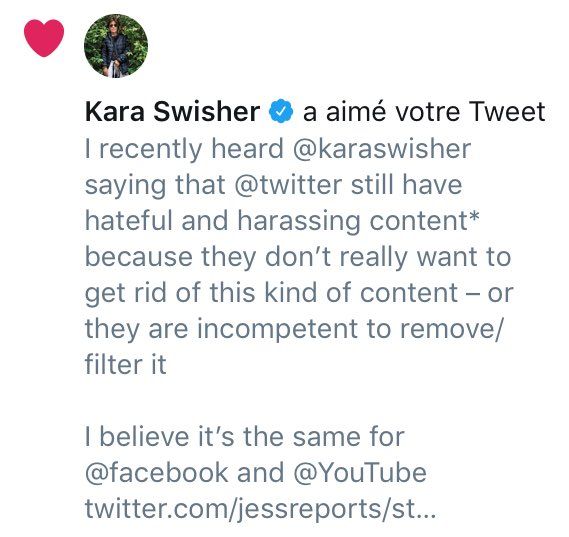Screen dimensions: 569x537
Task: Click the 'I recently heard' words
Action: pyautogui.click(x=184, y=149)
